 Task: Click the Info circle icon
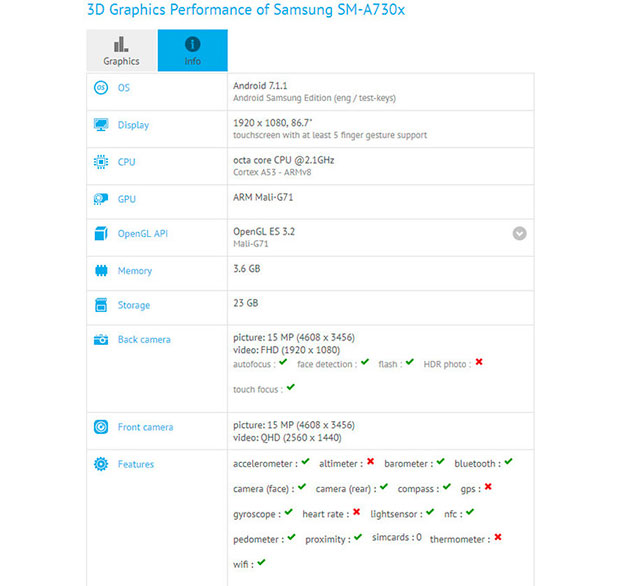(193, 44)
